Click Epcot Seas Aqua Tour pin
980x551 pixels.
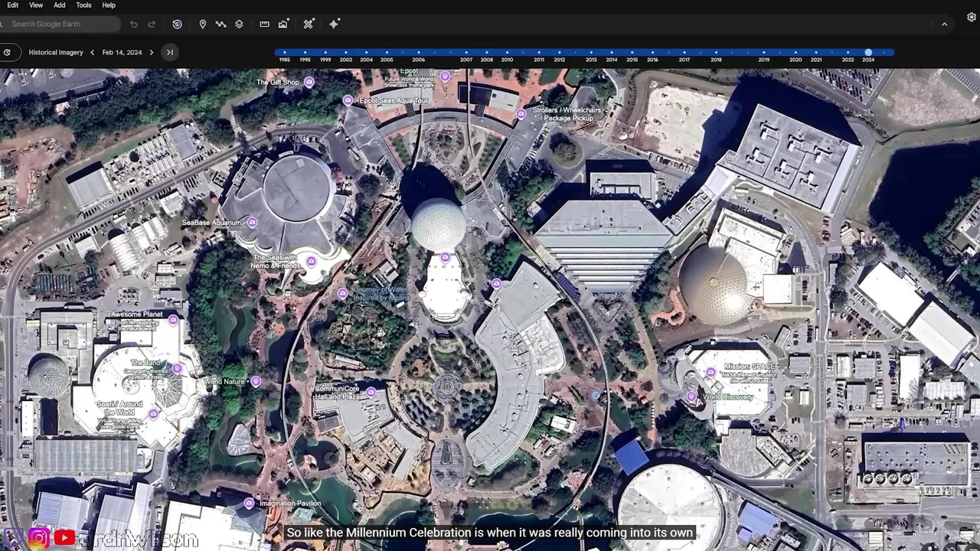(x=348, y=100)
